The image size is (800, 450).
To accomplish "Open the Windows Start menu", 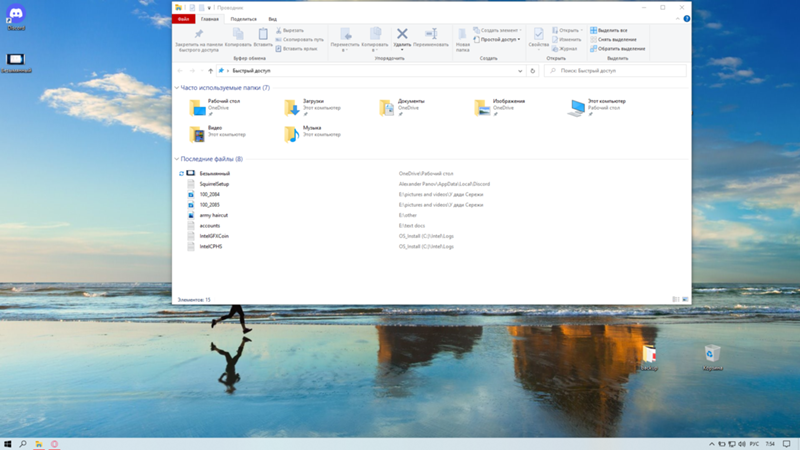I will [8, 444].
